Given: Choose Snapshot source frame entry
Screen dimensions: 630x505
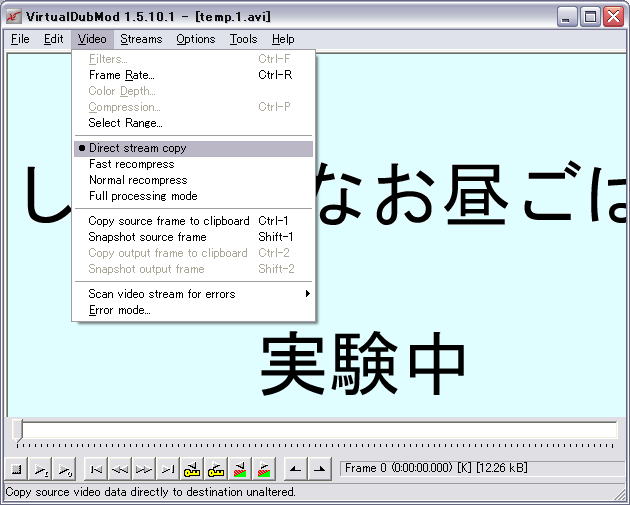Looking at the screenshot, I should click(x=194, y=237).
